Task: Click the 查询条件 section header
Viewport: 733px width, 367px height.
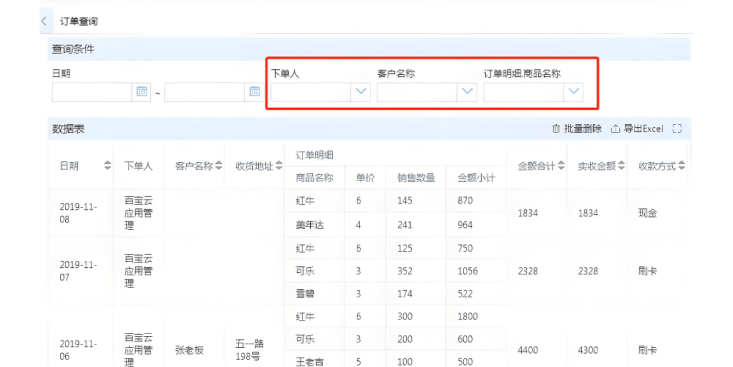Action: coord(73,49)
